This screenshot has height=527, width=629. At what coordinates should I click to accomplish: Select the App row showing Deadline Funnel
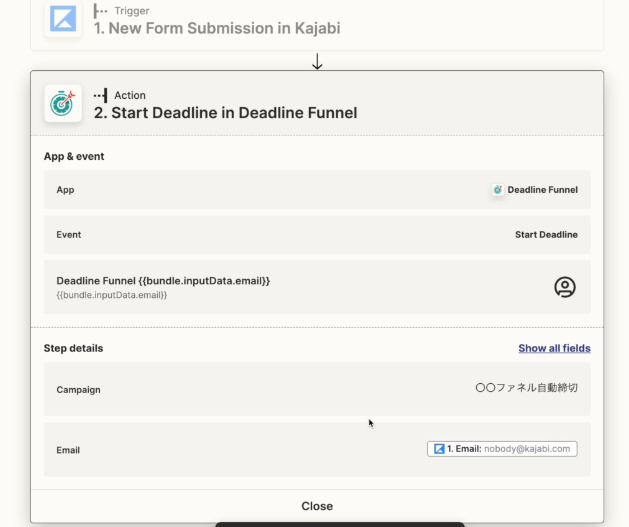317,190
